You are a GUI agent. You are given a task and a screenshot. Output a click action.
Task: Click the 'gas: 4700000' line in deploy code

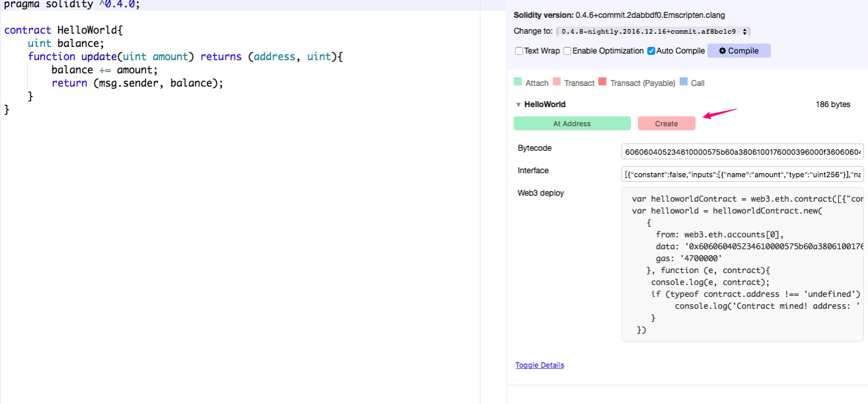coord(689,259)
